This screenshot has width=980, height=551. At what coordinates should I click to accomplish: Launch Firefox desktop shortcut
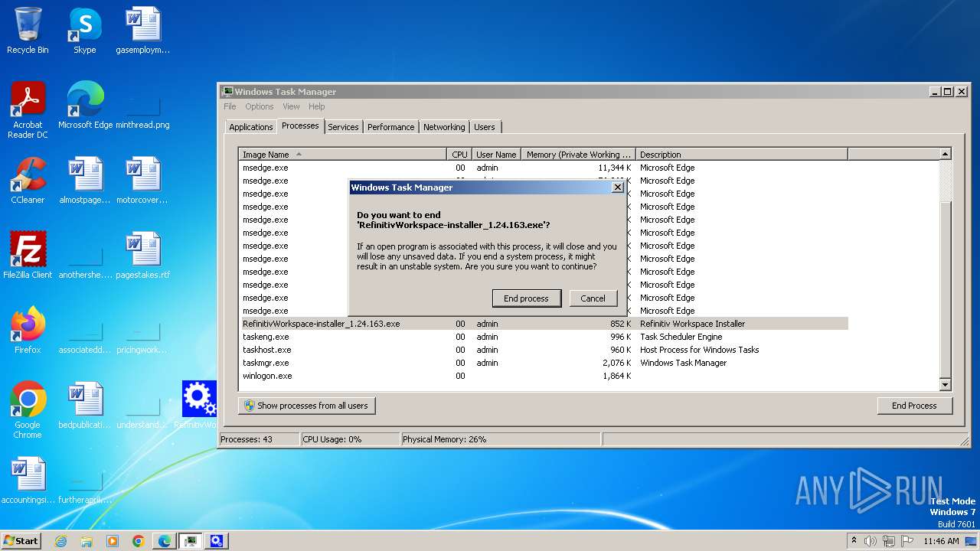[28, 330]
